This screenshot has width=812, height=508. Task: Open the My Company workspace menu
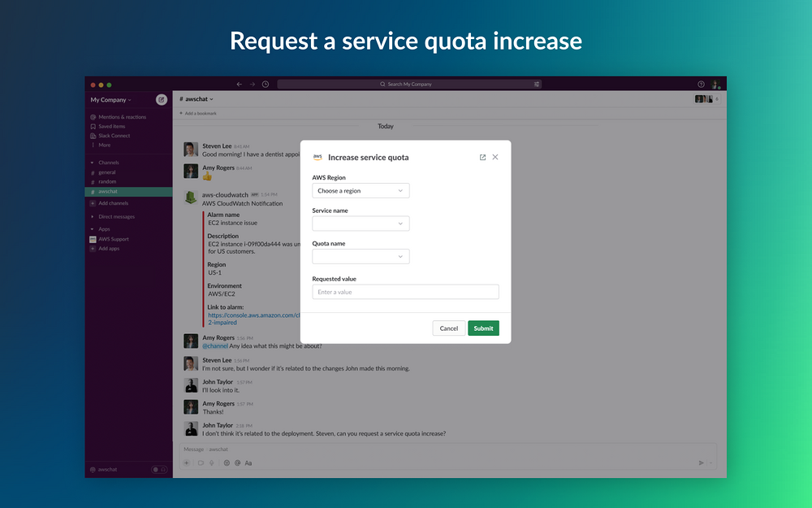(110, 99)
